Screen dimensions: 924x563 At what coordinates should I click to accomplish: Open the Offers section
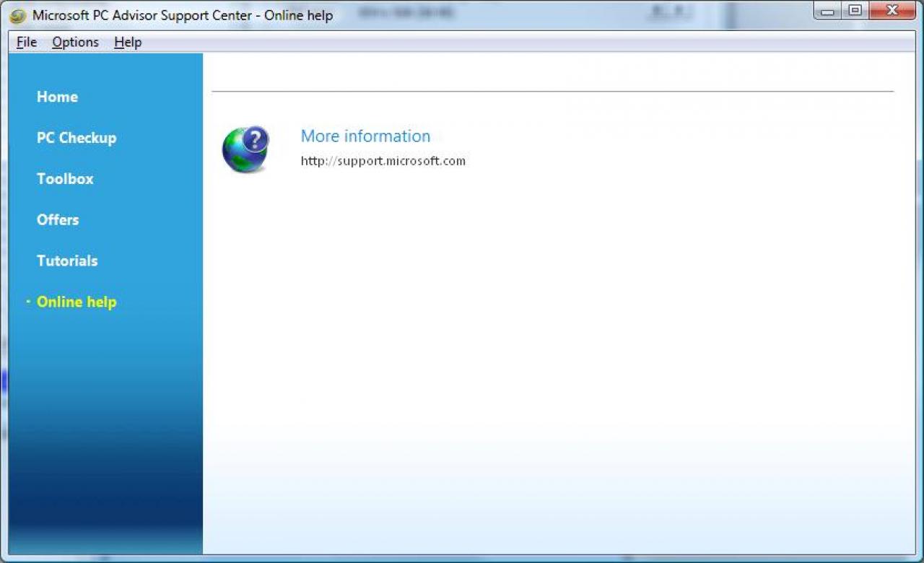(58, 220)
